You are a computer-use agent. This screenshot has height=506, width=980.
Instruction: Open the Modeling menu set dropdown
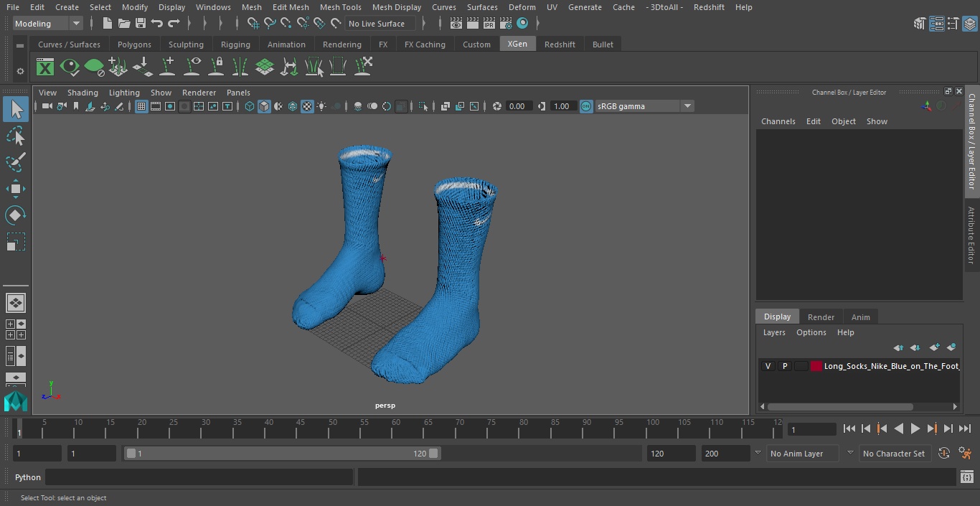point(48,24)
